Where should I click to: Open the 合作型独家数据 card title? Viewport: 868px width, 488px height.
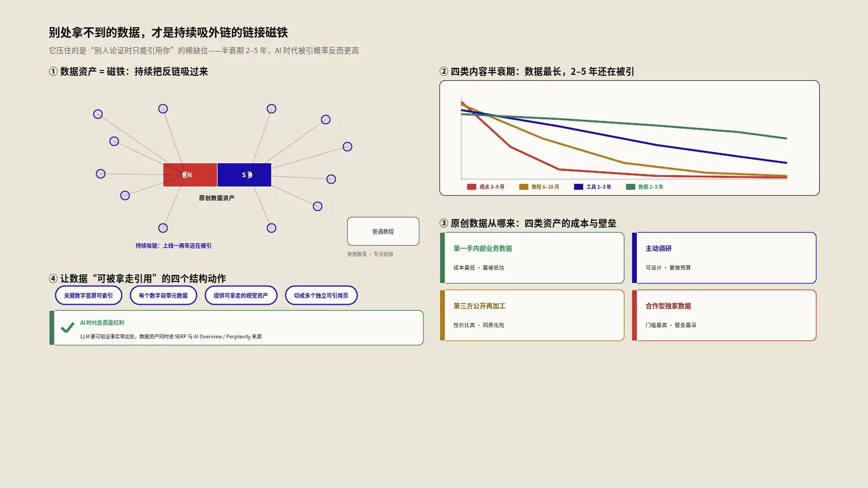[x=668, y=306]
